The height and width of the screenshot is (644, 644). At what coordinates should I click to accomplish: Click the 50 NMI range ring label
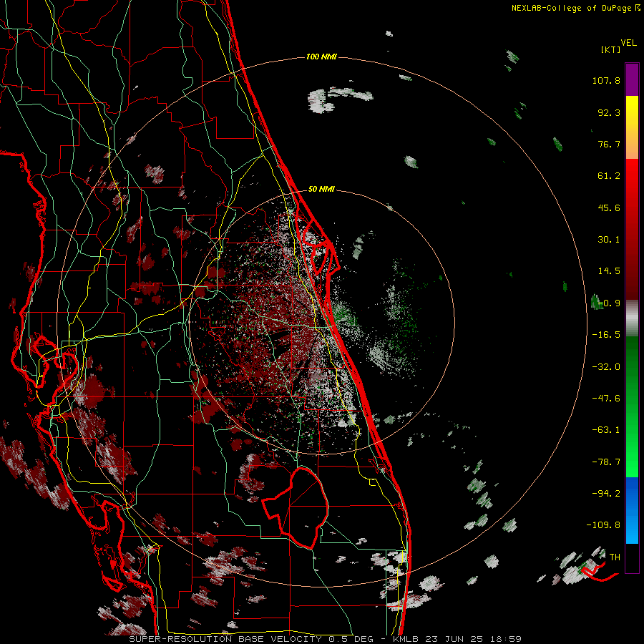click(x=321, y=190)
